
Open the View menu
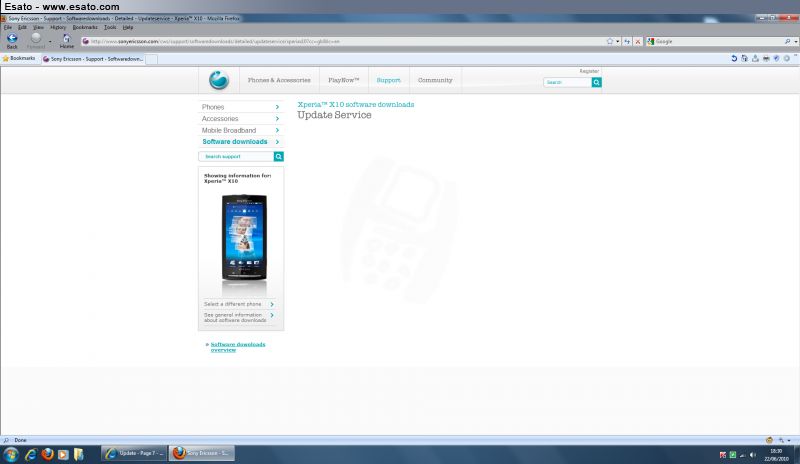[x=38, y=28]
